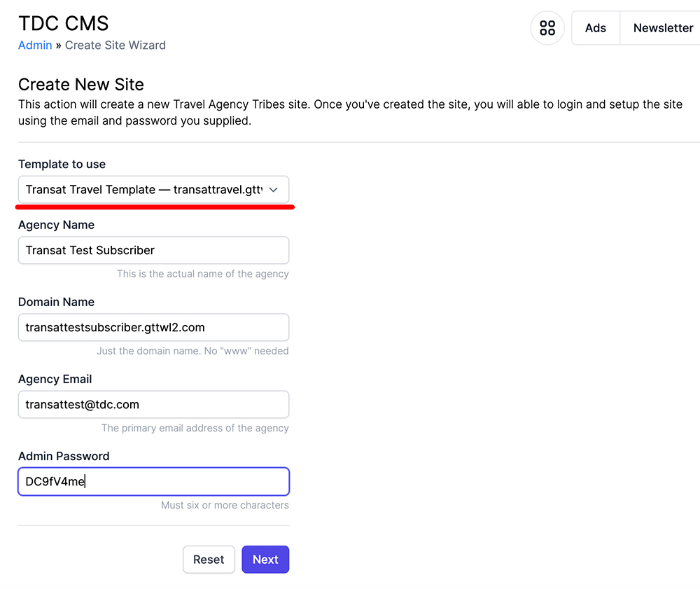Focus the transattestsubscriber.gttwl2.com domain field
Screen dimensions: 700x589
coord(153,327)
